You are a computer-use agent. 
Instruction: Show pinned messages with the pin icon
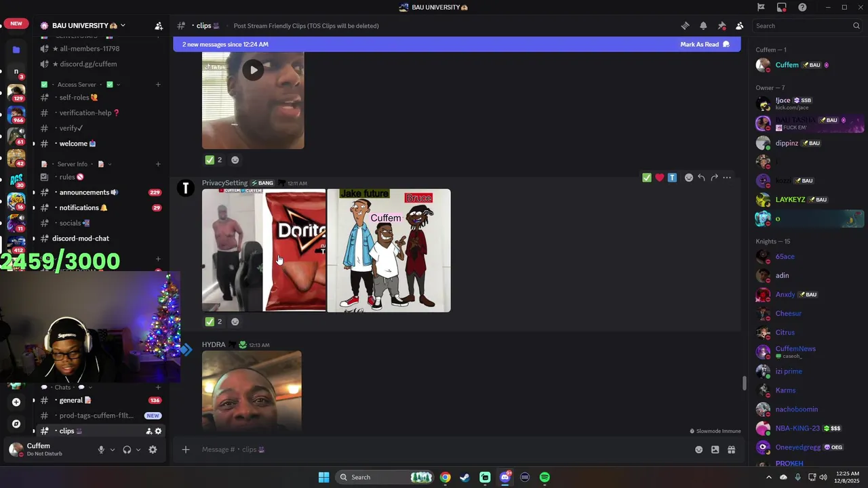(722, 26)
